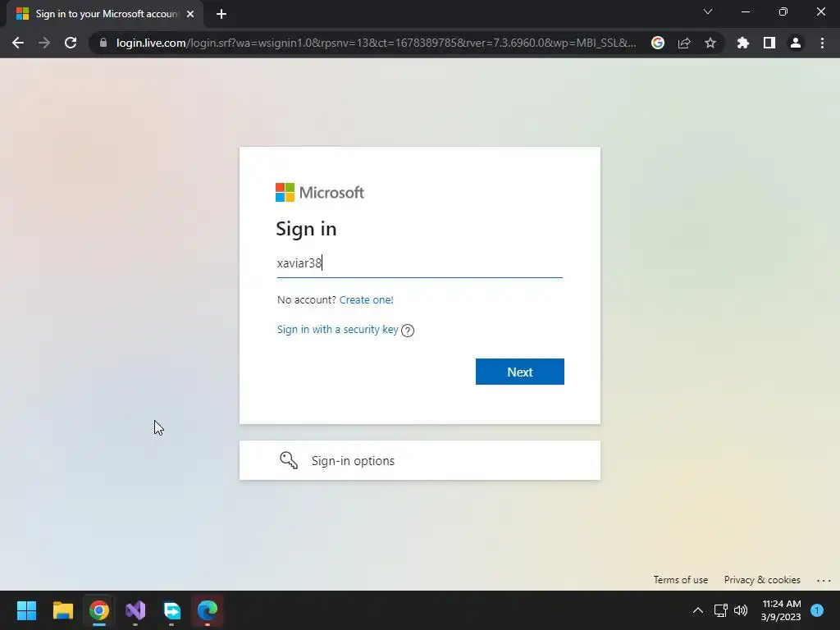Focus the email input with xaviar38
The image size is (840, 630).
tap(419, 263)
